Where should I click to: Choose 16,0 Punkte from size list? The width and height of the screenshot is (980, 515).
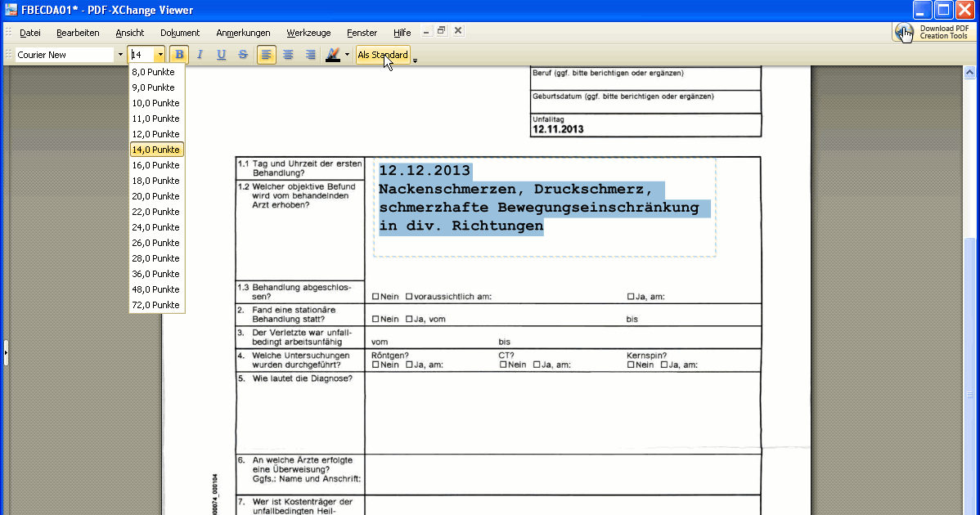pos(156,165)
